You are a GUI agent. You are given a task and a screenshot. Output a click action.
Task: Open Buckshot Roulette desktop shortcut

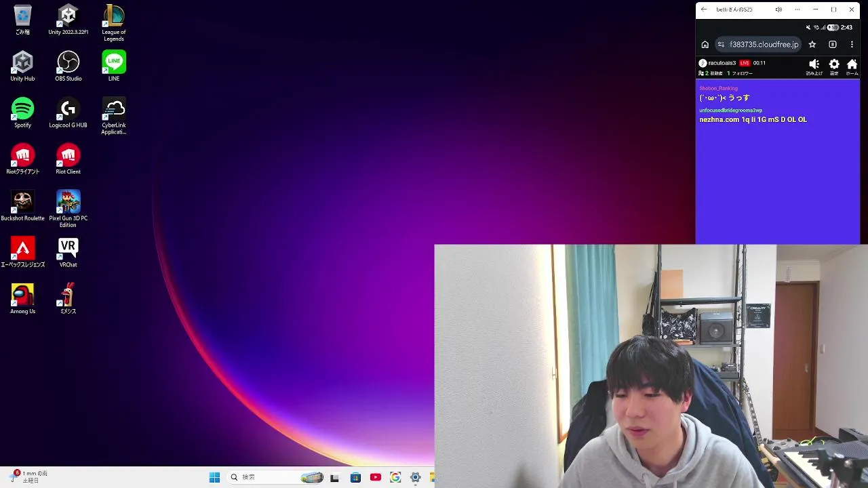pyautogui.click(x=22, y=206)
